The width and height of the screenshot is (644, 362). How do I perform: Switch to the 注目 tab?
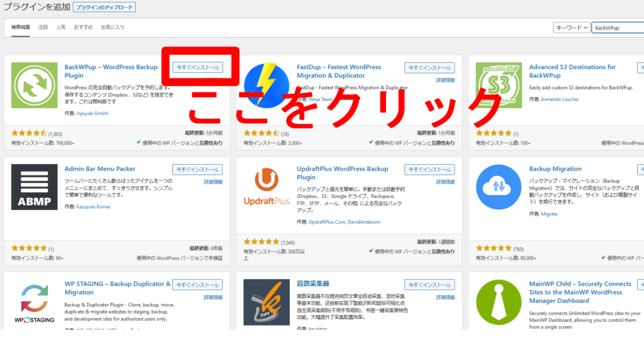(43, 27)
